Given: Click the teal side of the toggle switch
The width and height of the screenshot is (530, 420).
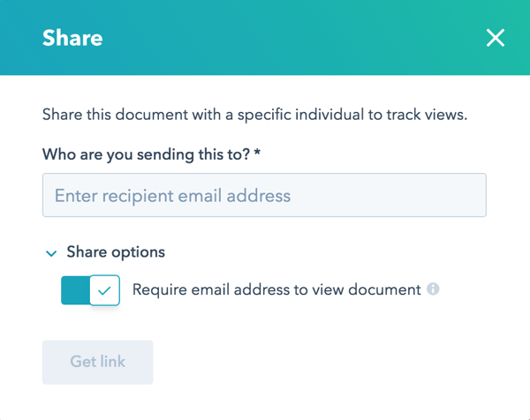Looking at the screenshot, I should tap(74, 290).
